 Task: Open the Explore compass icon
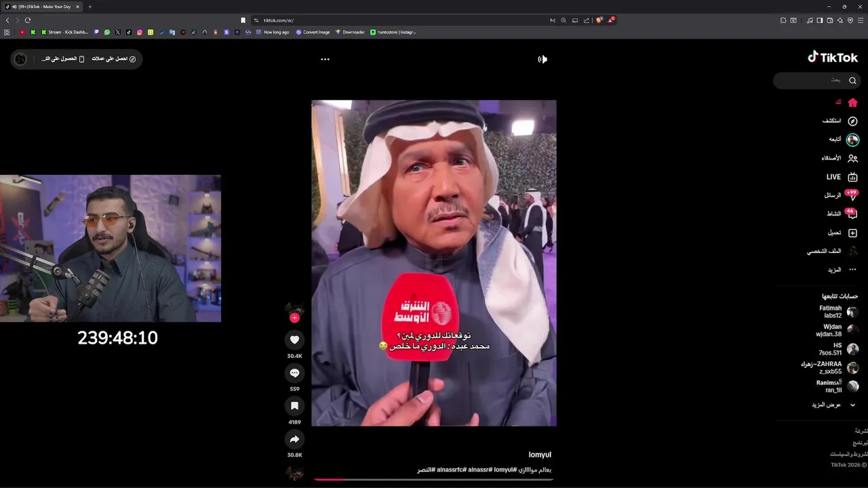(852, 121)
